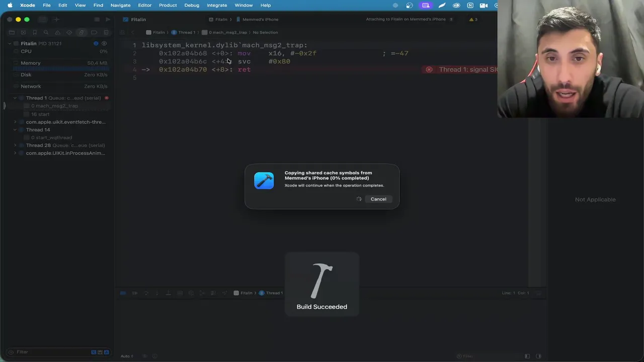Click the Stop button in Xcode toolbar
Viewport: 644px width, 362px height.
click(97, 19)
